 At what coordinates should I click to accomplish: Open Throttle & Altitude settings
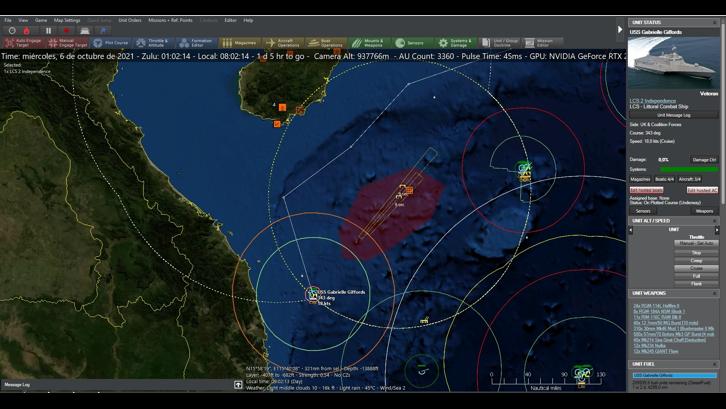click(154, 43)
